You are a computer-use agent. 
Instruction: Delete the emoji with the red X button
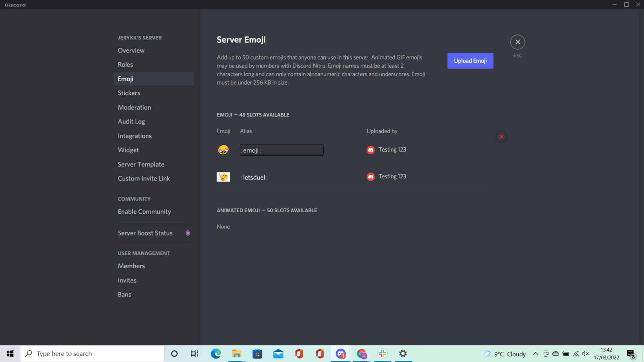(x=501, y=137)
